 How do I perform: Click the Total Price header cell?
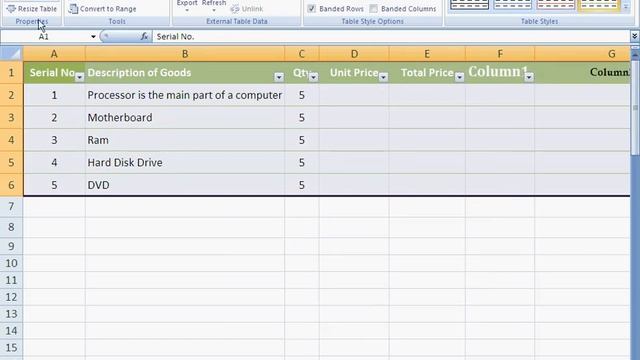[427, 73]
